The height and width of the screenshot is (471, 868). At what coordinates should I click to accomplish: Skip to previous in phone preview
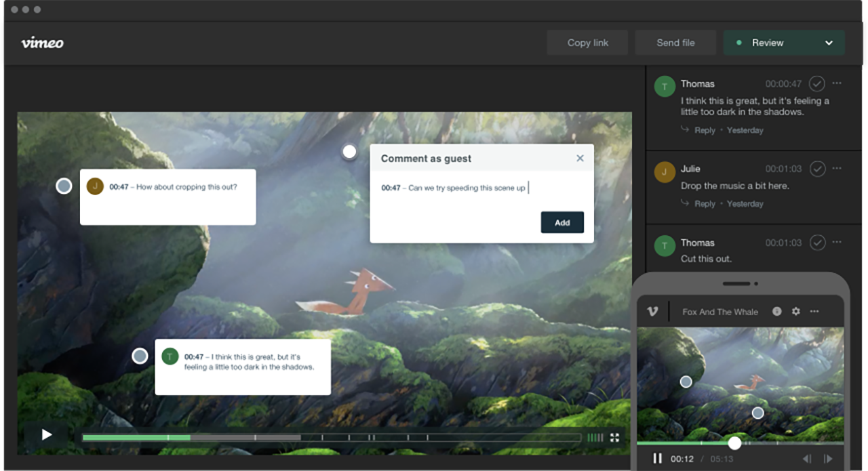(x=808, y=459)
